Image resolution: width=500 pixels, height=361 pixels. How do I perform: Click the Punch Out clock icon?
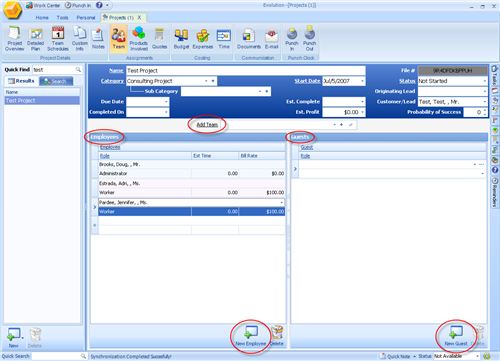tap(310, 39)
